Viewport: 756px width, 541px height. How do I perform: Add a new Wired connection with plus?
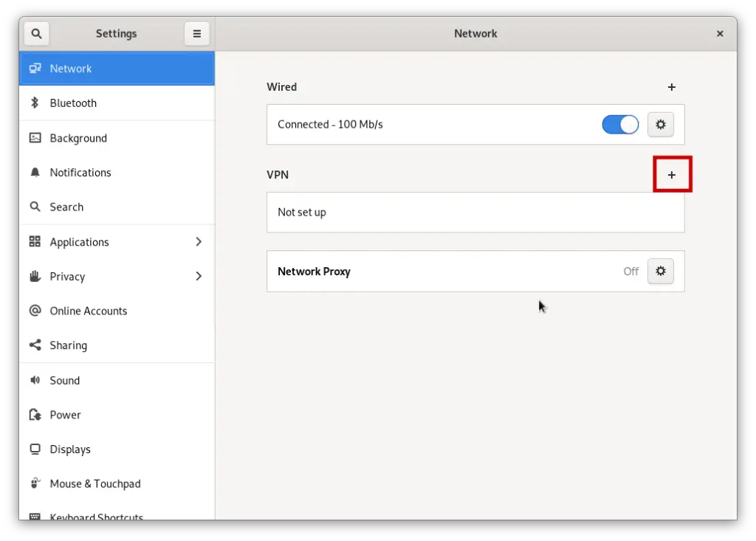tap(671, 87)
